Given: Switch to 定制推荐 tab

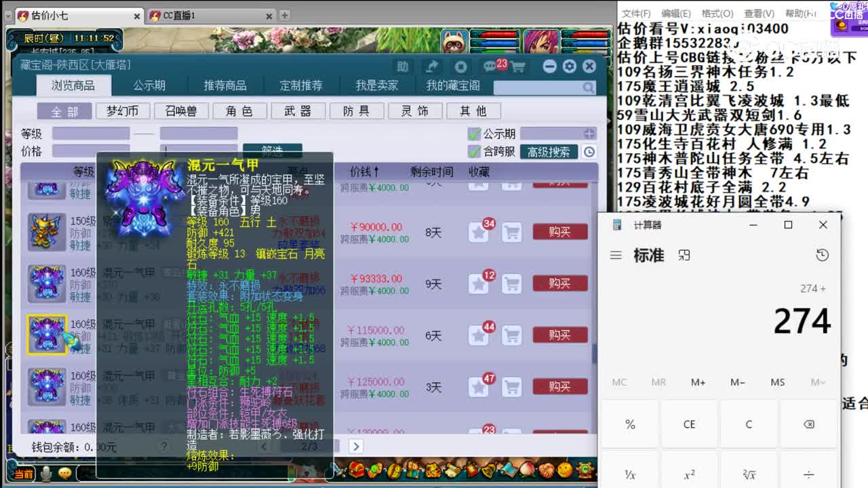Looking at the screenshot, I should (301, 85).
